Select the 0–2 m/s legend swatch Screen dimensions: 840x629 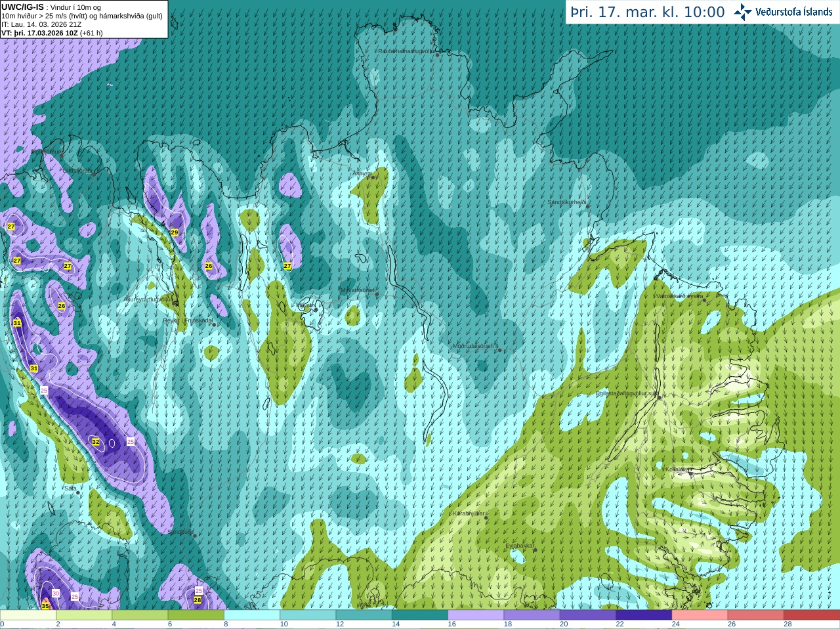pos(28,615)
